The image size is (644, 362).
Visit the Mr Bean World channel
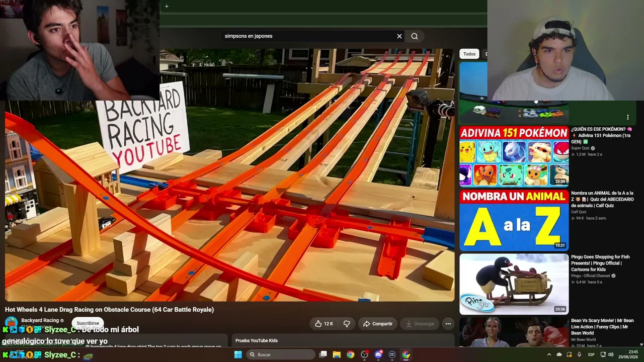tap(584, 340)
